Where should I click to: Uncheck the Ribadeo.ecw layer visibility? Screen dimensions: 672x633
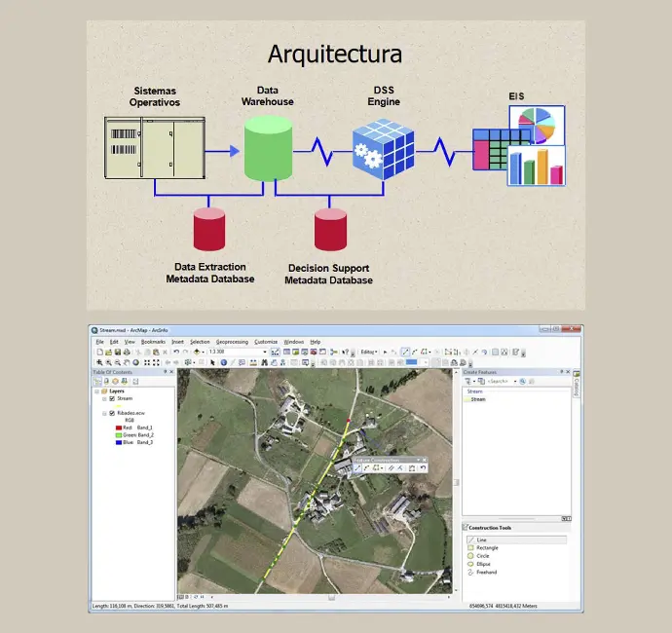point(112,414)
